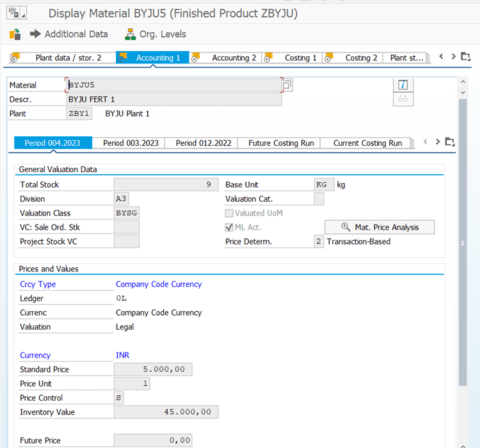
Task: Switch to the Accounting 2 tab
Action: coord(234,58)
